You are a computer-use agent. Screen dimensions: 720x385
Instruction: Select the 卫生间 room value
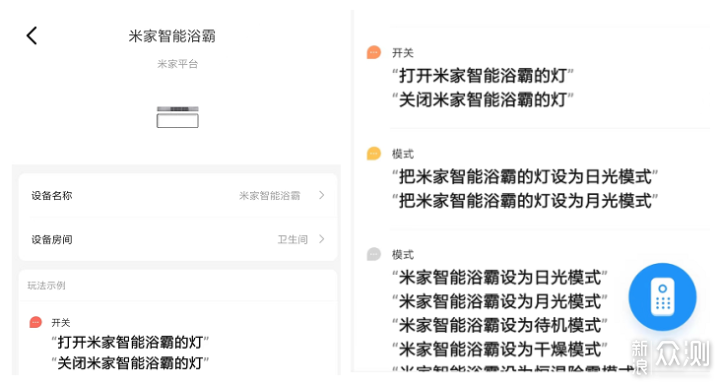(292, 239)
